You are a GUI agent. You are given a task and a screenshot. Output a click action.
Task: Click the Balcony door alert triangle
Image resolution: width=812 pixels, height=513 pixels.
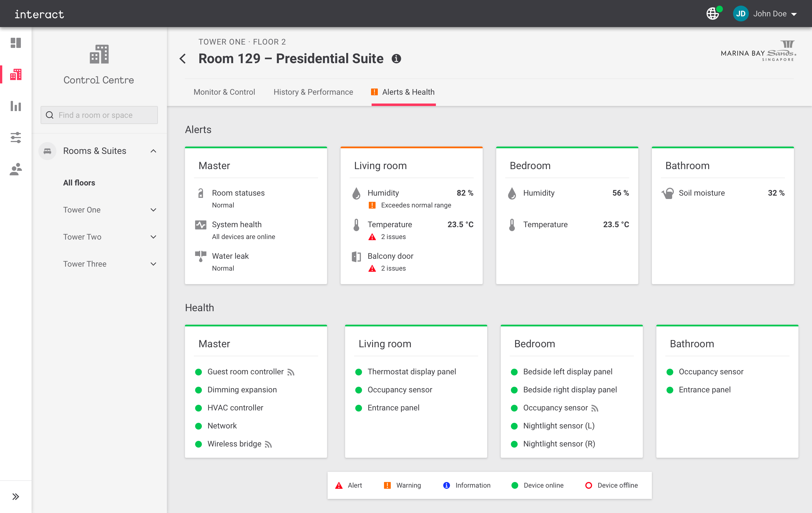click(372, 268)
